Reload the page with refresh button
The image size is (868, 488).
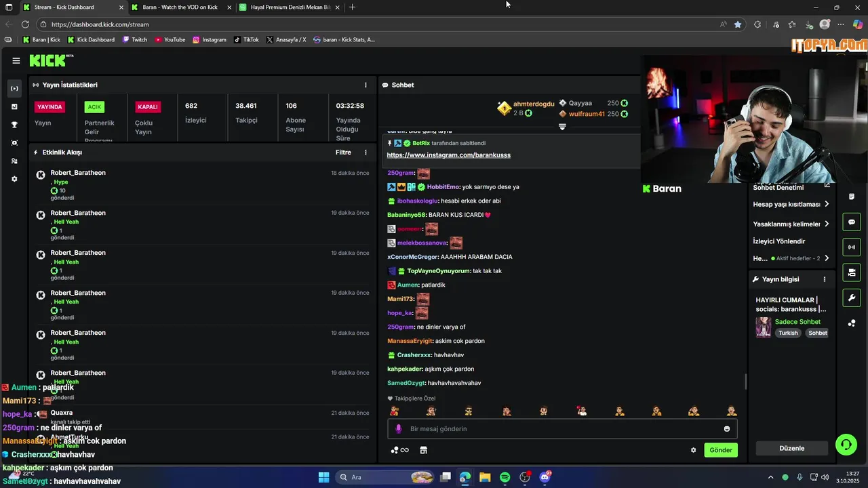[x=25, y=24]
